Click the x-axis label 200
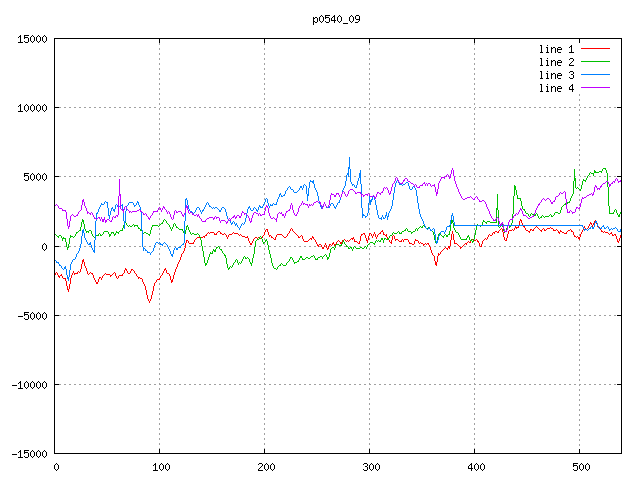Viewport: 640px width, 480px height. [266, 467]
